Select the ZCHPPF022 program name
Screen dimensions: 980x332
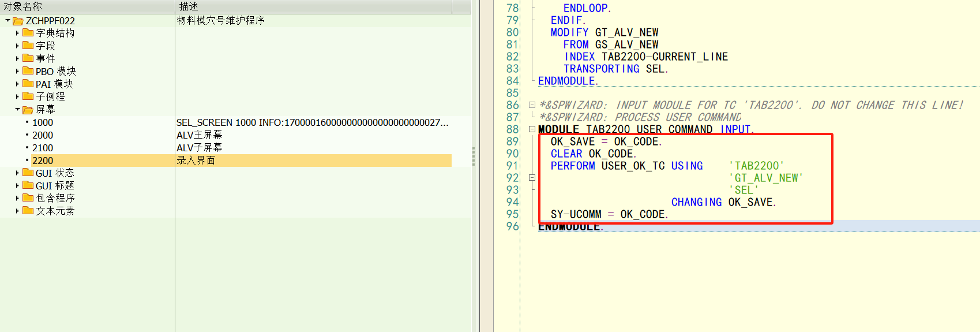click(50, 21)
